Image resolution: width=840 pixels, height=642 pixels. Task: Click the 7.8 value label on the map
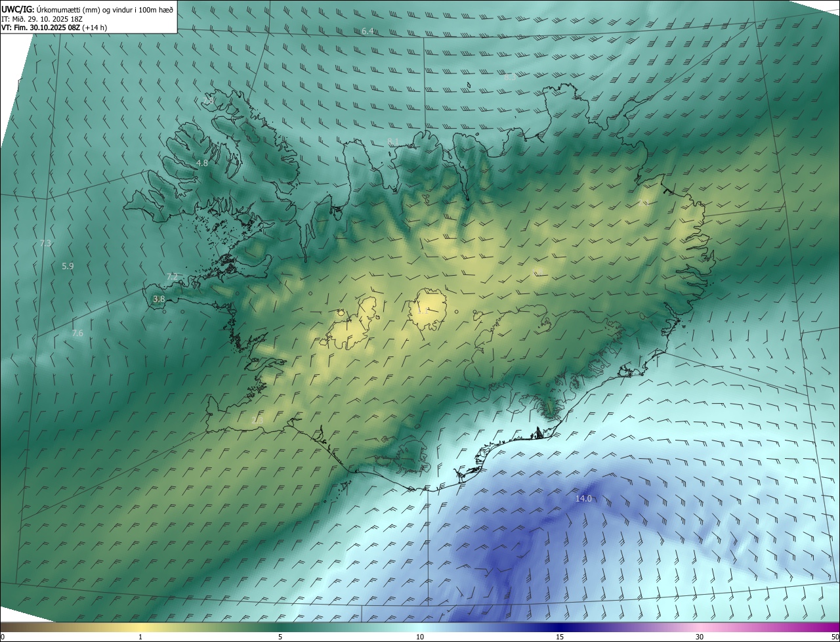click(209, 101)
